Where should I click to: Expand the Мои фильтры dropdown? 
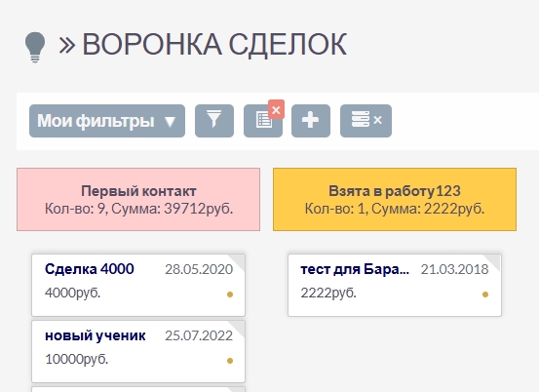coord(107,121)
